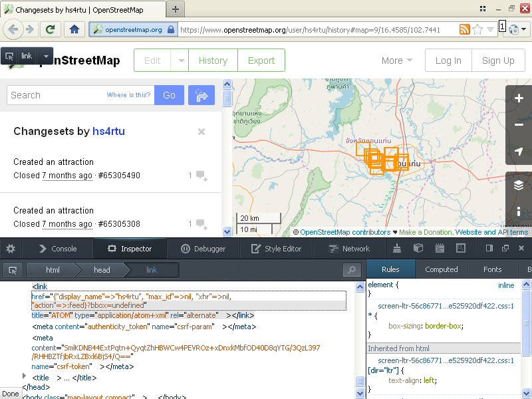Toggle Responsive Design Mode icon

[461, 248]
